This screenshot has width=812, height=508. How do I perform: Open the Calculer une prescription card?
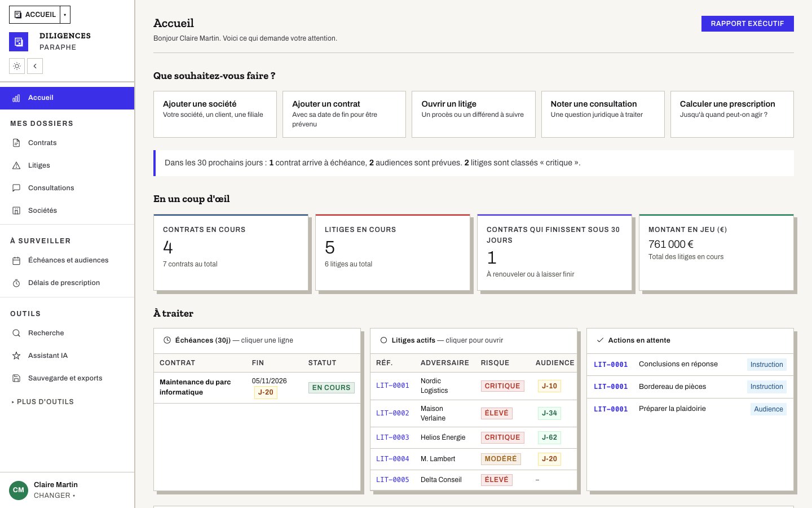[732, 114]
